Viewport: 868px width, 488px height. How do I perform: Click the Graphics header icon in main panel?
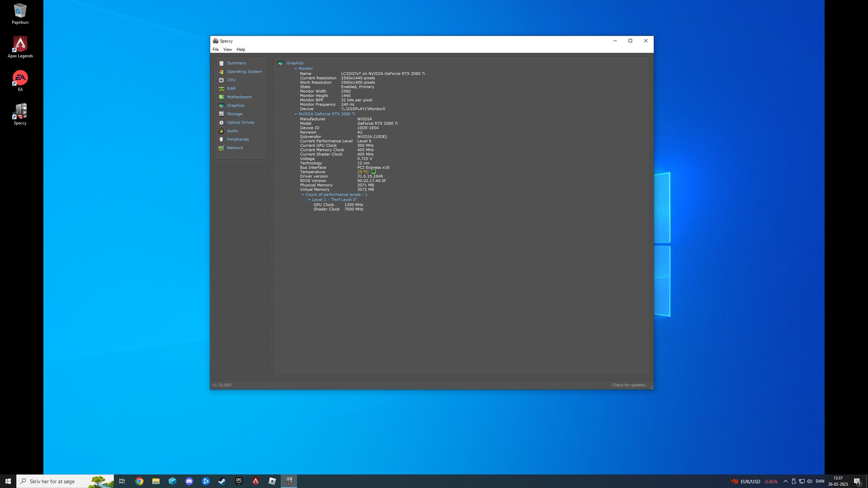tap(281, 63)
